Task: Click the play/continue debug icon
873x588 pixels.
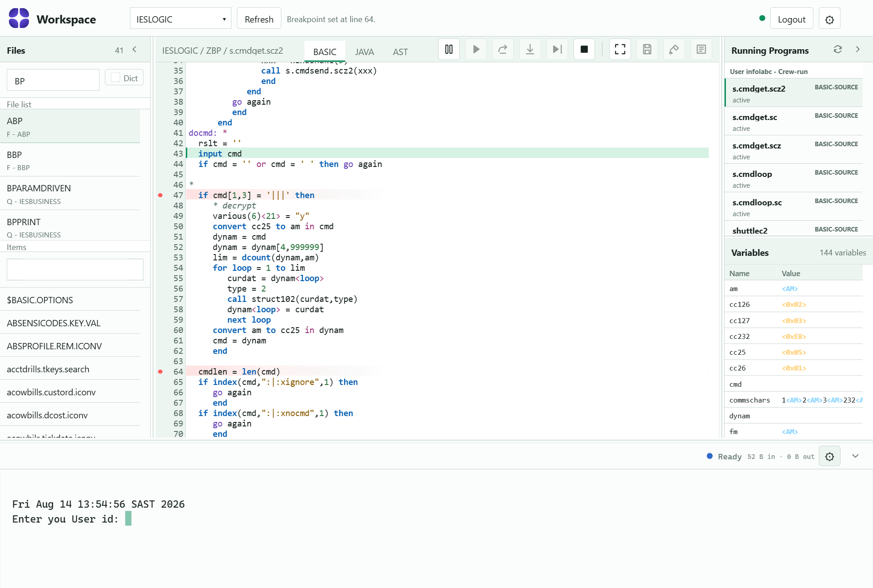Action: [476, 49]
